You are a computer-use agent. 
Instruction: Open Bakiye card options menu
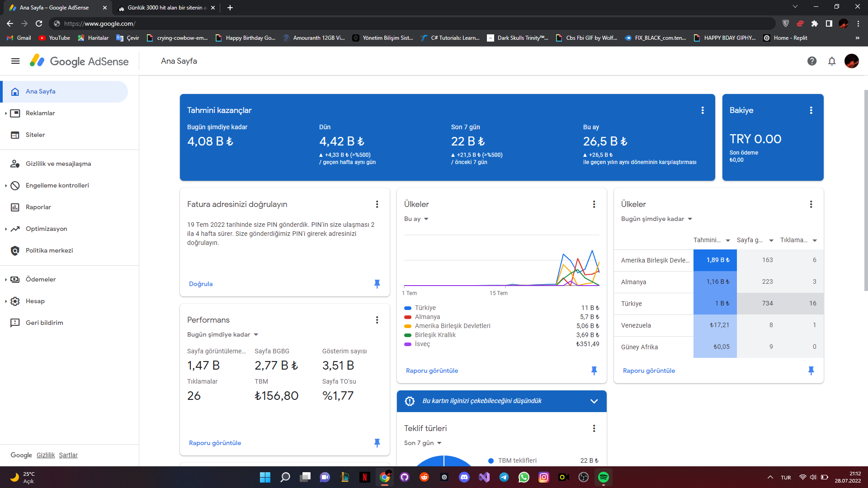click(x=811, y=110)
